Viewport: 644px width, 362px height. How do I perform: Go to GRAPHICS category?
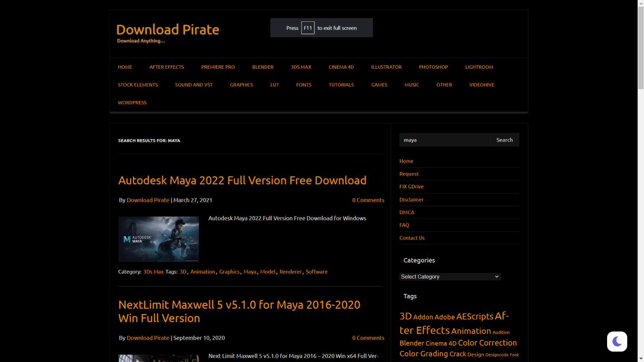click(241, 85)
